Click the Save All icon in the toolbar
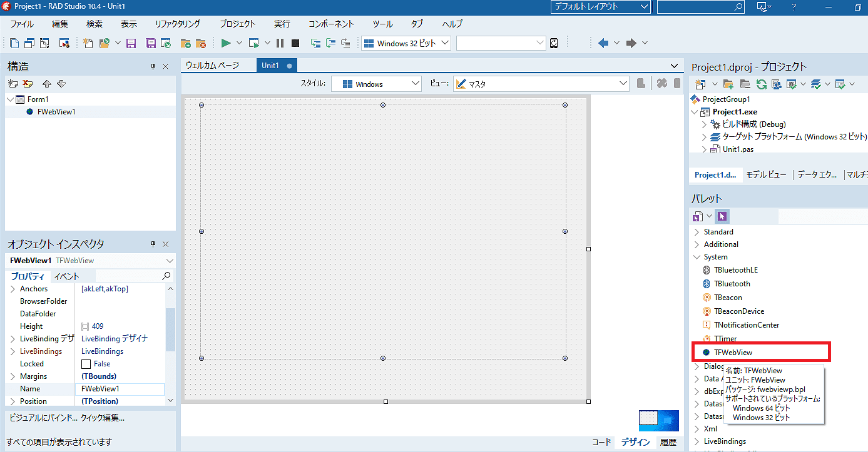The height and width of the screenshot is (452, 868). [151, 43]
